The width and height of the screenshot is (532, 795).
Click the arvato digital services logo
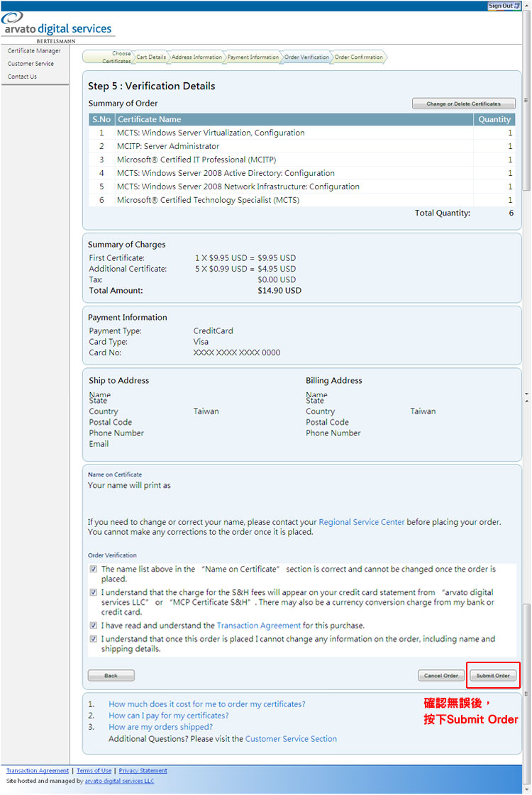(x=57, y=28)
